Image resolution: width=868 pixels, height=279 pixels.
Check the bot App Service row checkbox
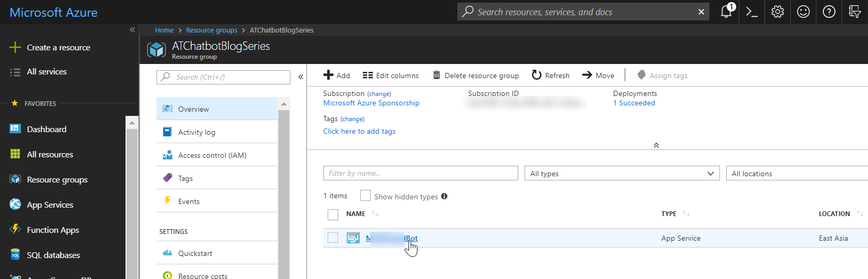(x=333, y=238)
